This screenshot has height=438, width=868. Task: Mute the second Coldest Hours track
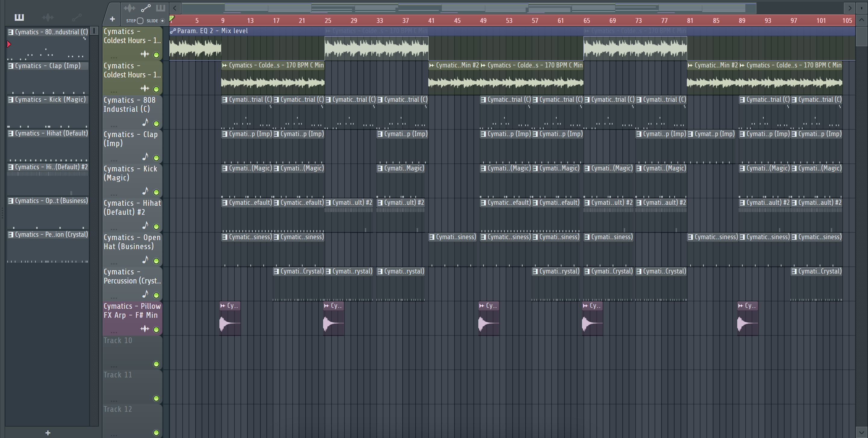156,89
